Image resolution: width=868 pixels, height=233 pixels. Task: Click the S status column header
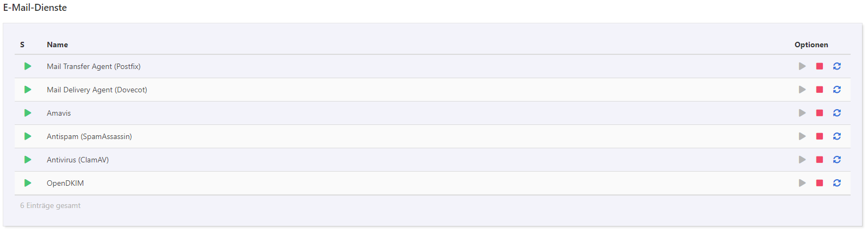(x=22, y=45)
